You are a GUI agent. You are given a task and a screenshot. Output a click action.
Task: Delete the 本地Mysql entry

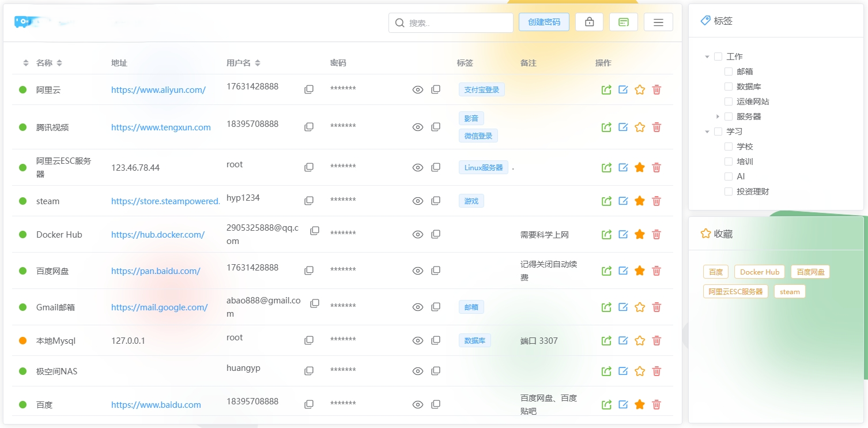(x=656, y=340)
